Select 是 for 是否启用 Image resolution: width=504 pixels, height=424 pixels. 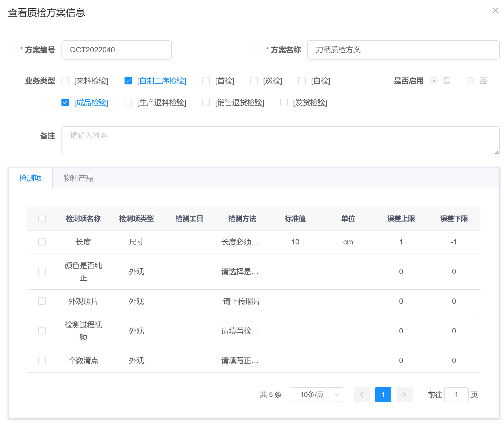point(434,81)
